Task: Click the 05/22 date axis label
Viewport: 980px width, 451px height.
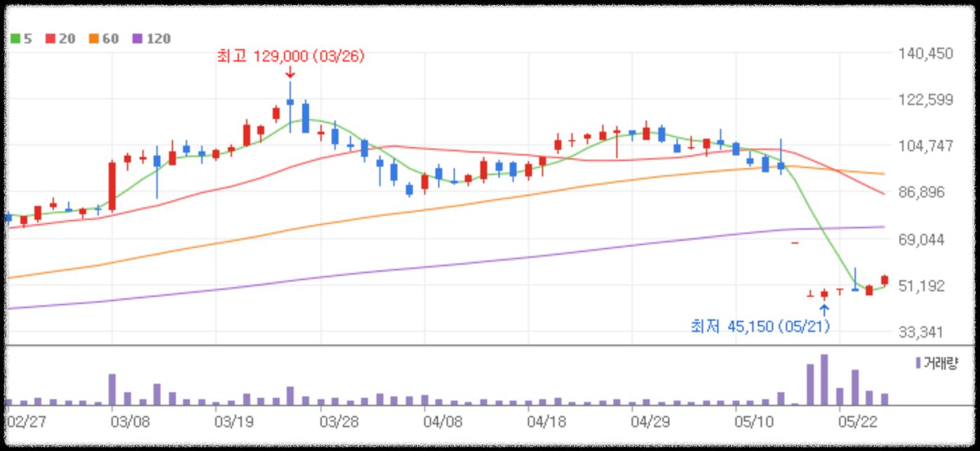Action: pos(857,422)
